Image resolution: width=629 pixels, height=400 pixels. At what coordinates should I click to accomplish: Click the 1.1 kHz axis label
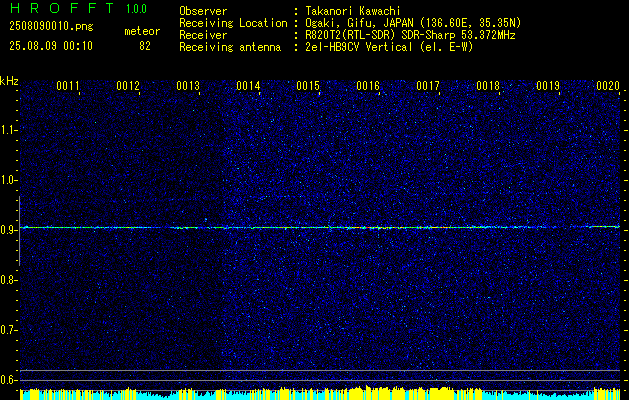tap(8, 130)
